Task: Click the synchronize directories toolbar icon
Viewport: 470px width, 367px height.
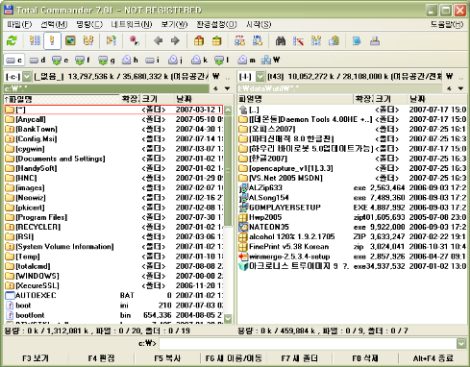Action: pos(316,41)
